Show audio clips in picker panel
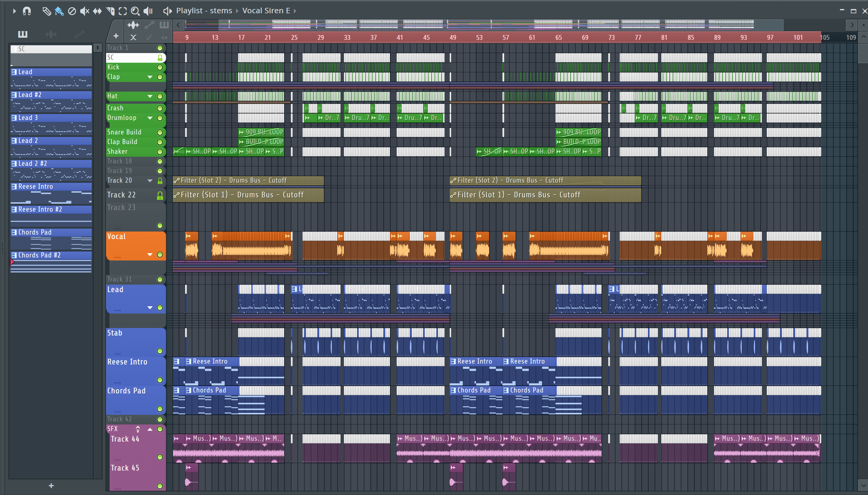This screenshot has width=868, height=495. [x=51, y=34]
